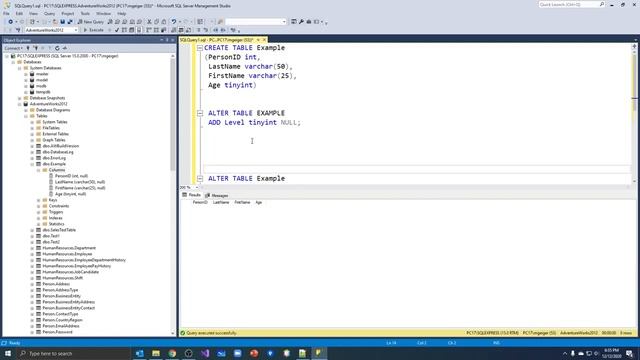Click the PersonID results column header
The image size is (640, 360).
tap(200, 202)
